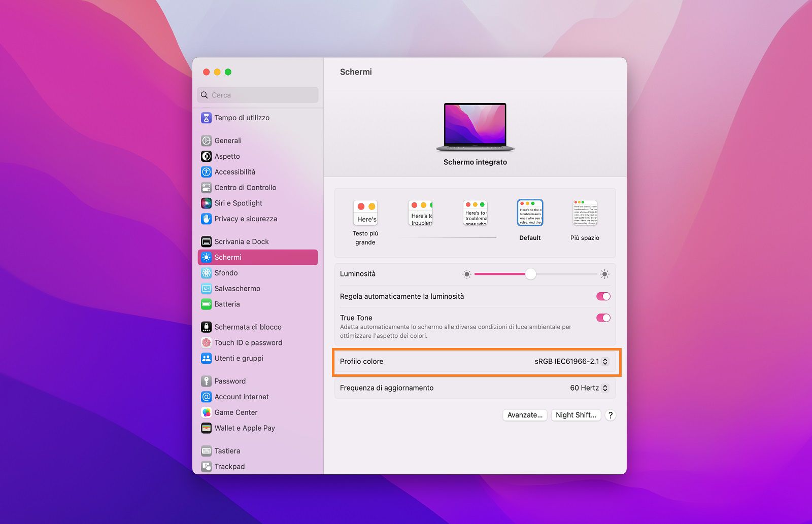
Task: Click the high brightness sun icon
Action: click(604, 274)
